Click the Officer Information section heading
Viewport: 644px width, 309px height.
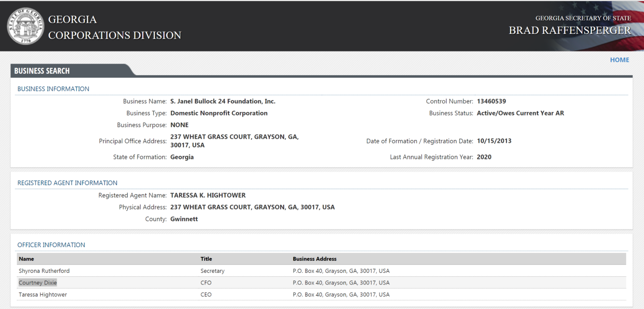(x=51, y=245)
